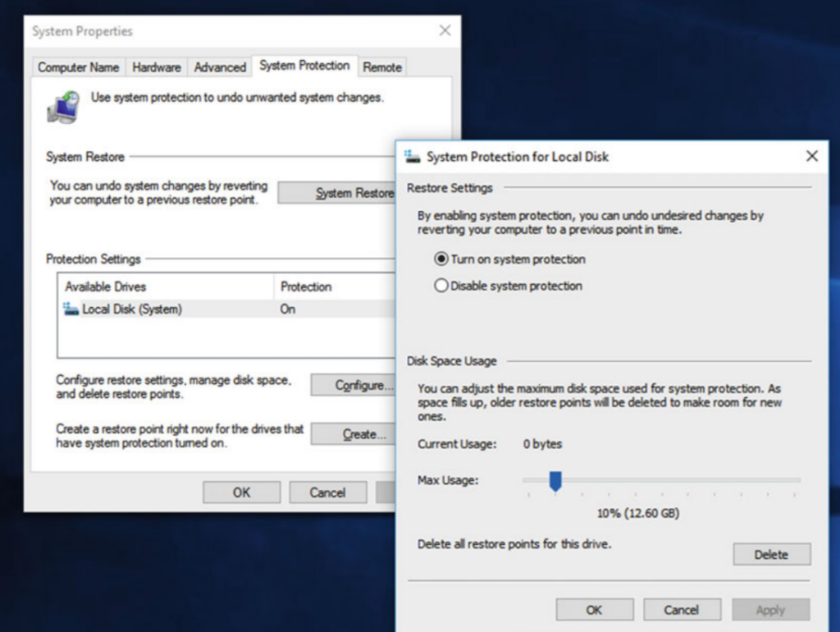Click the Local Disk drive icon in list
The height and width of the screenshot is (632, 840).
coord(71,309)
